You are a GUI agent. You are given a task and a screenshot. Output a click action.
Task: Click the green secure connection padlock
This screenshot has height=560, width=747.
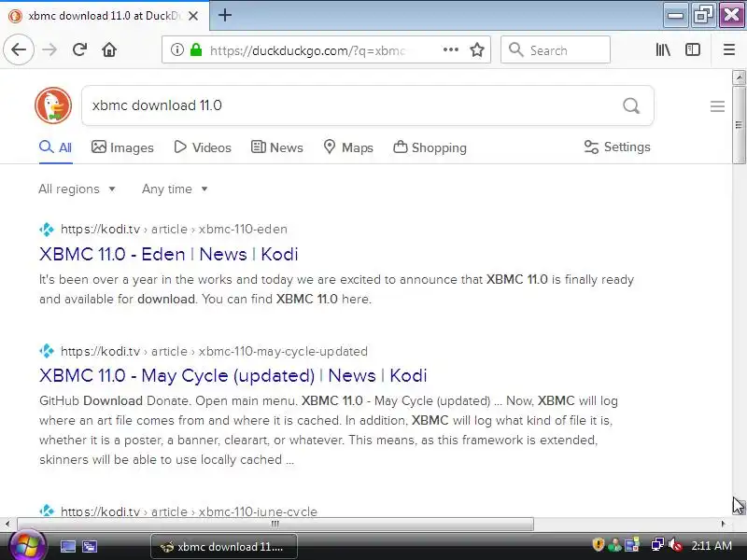coord(196,49)
